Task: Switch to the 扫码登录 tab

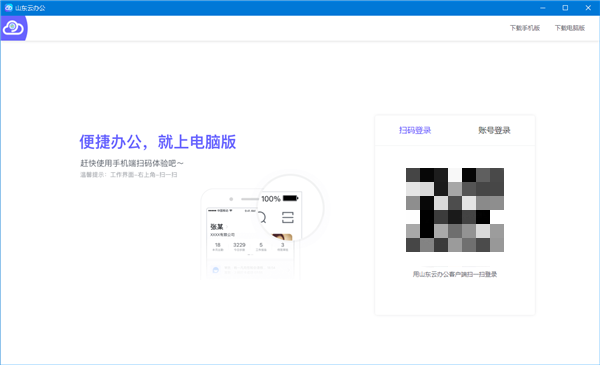Action: pos(415,130)
